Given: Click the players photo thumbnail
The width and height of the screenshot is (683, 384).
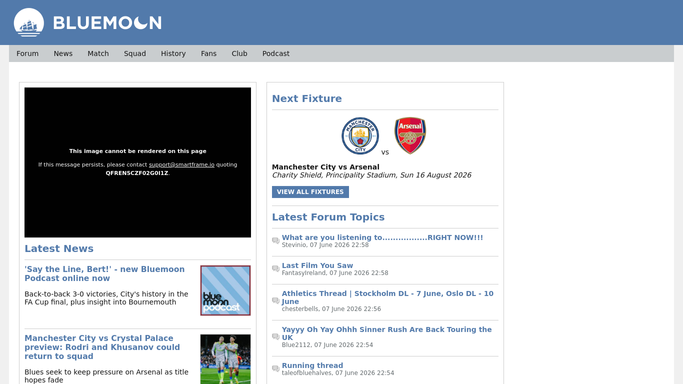Looking at the screenshot, I should (x=225, y=359).
